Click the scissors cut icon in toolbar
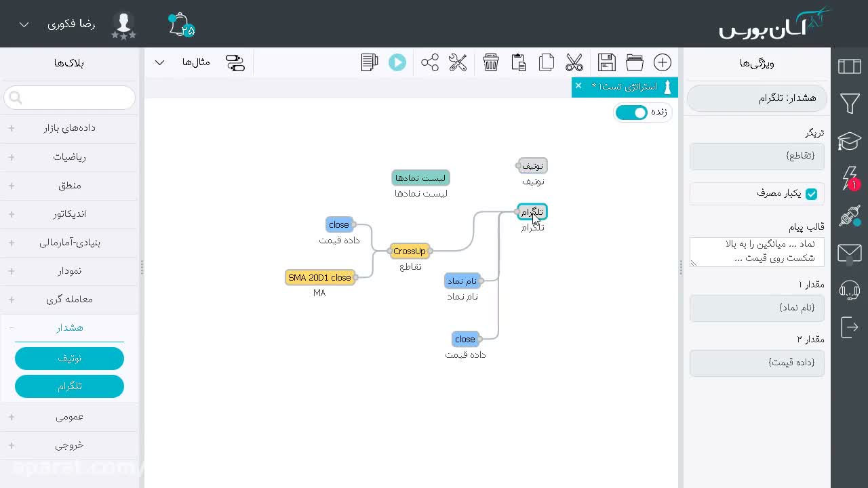The height and width of the screenshot is (488, 868). click(x=574, y=62)
